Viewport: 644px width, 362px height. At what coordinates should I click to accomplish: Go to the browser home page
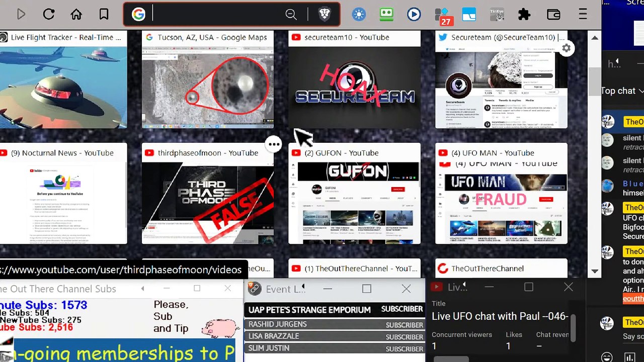pos(76,14)
